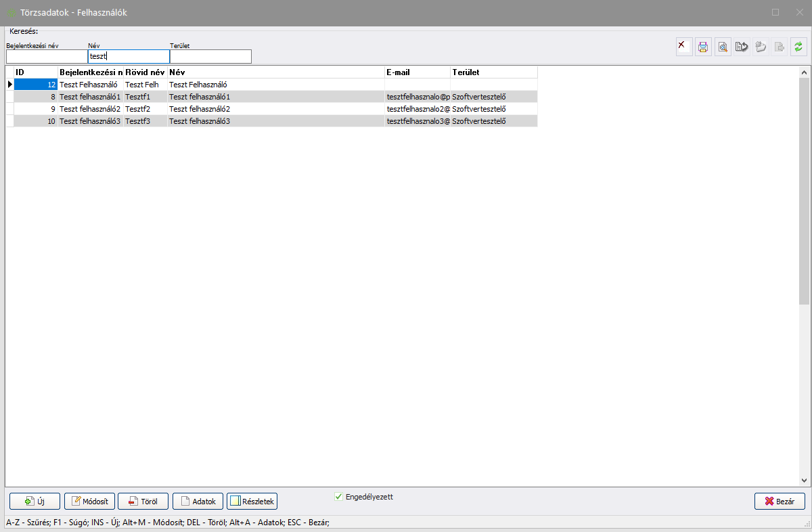The height and width of the screenshot is (532, 812).
Task: Click the green refresh arrows icon
Action: point(798,47)
